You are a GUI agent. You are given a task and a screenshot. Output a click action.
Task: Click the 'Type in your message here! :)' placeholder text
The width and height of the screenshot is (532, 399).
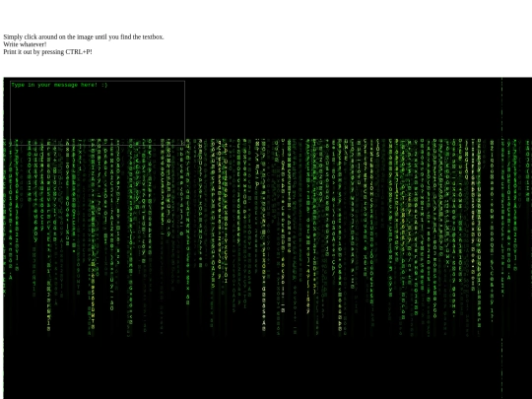click(x=59, y=85)
